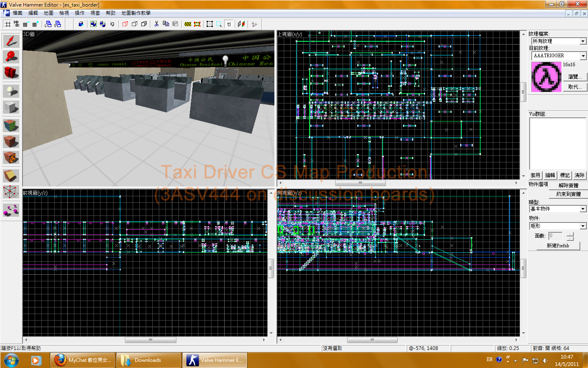This screenshot has height=368, width=588.
Task: Click the larger grid size button
Action: (35, 24)
